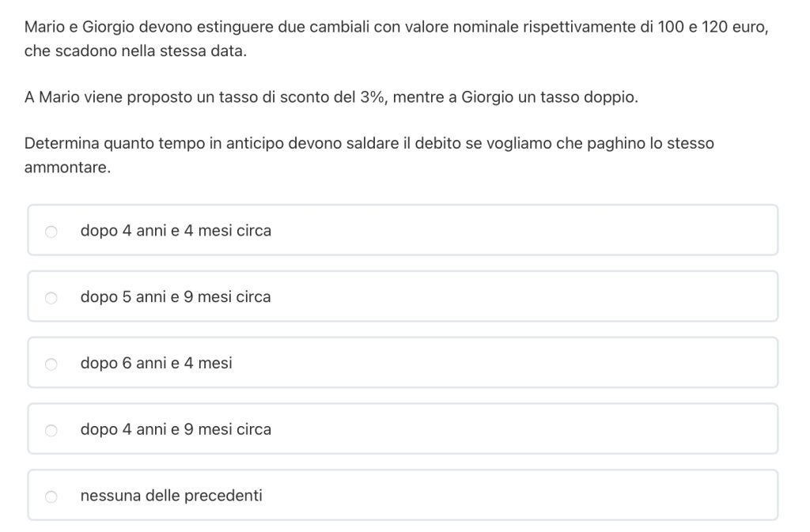The image size is (810, 532).
Task: Select the radio button for 5 anni e 9 mesi
Action: tap(51, 298)
